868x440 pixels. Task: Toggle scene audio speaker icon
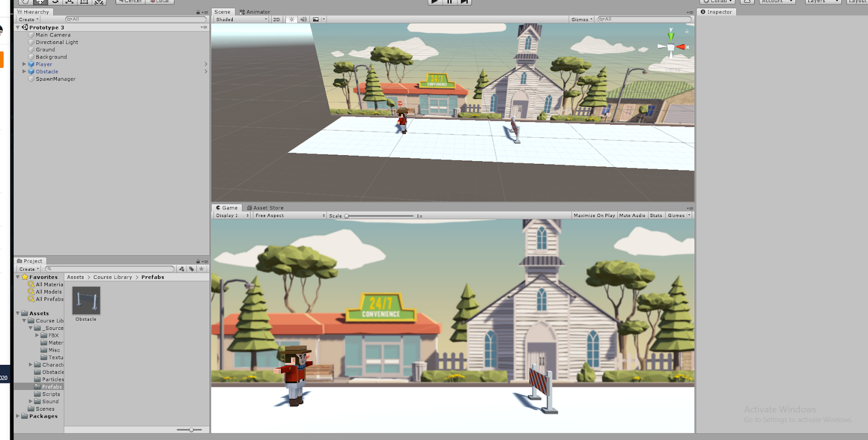[x=304, y=19]
